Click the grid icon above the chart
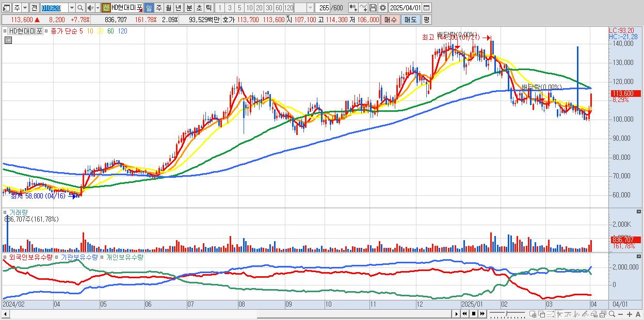 pos(8,41)
